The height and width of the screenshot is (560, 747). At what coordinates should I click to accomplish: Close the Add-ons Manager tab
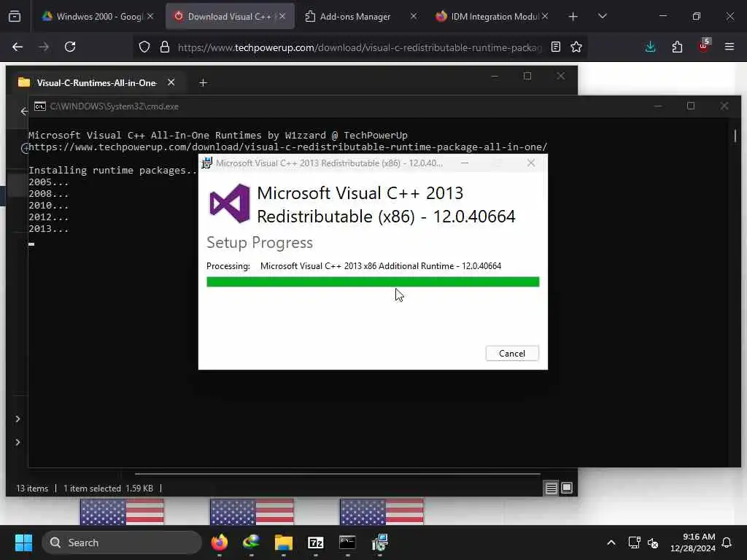(413, 16)
